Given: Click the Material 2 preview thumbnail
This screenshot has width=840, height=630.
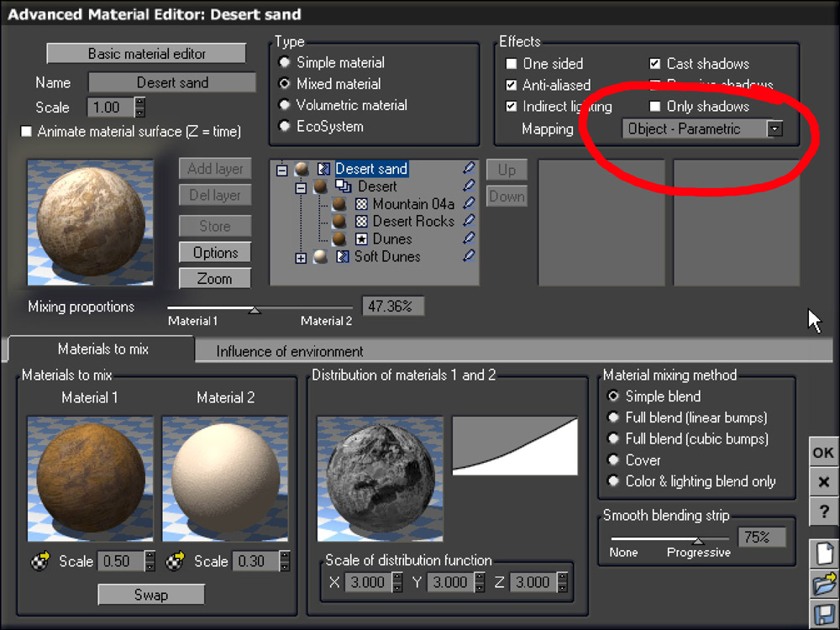Looking at the screenshot, I should click(x=225, y=479).
